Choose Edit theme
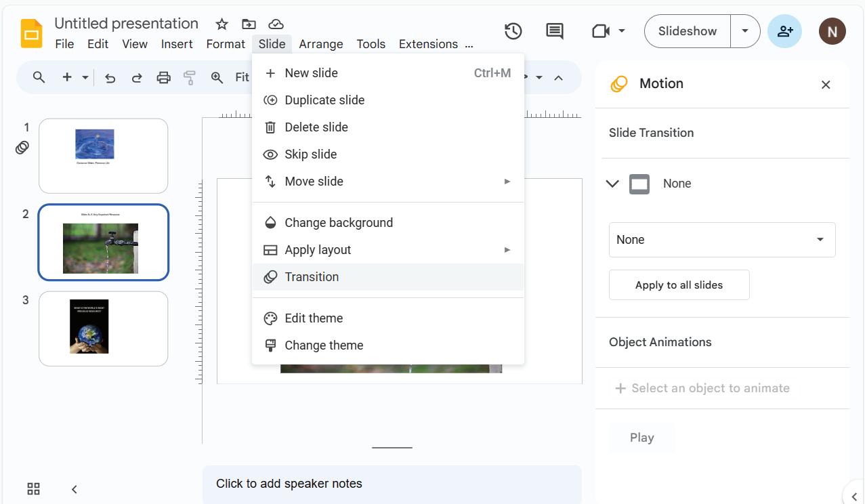The width and height of the screenshot is (865, 504). point(388,318)
